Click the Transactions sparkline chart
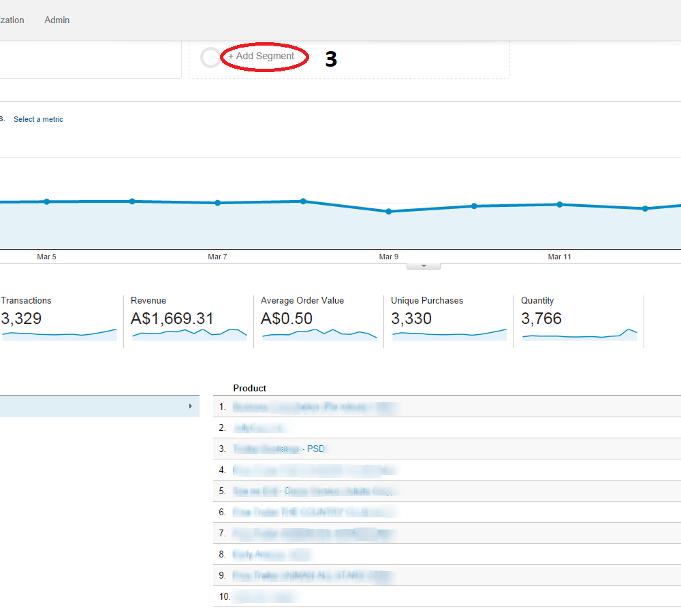This screenshot has width=681, height=616. pyautogui.click(x=59, y=334)
